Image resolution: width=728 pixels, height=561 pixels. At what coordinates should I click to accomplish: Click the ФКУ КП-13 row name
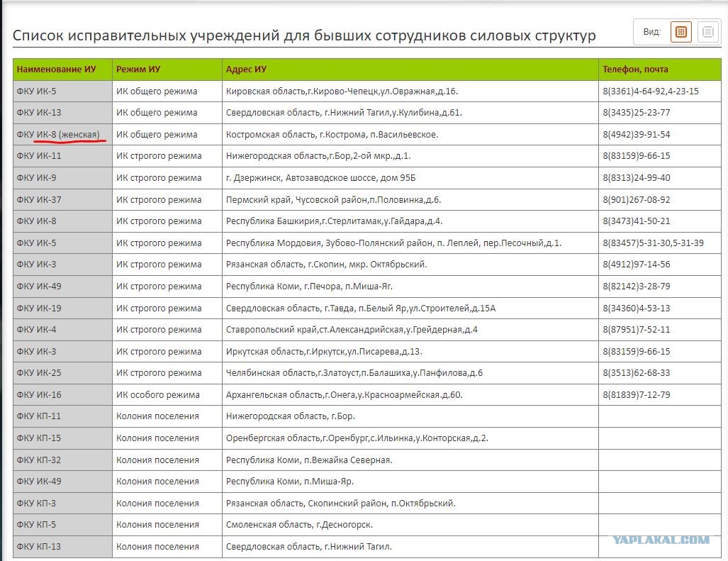coord(39,546)
